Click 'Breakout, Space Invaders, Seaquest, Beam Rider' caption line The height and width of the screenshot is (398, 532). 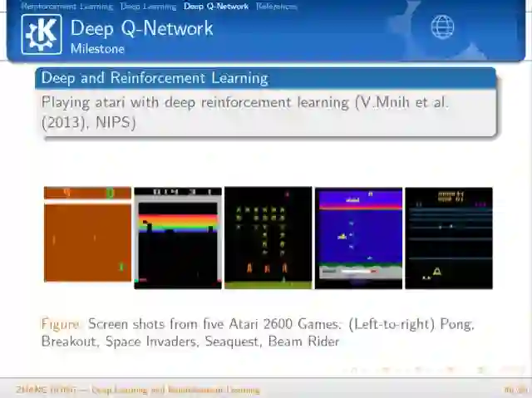[190, 341]
